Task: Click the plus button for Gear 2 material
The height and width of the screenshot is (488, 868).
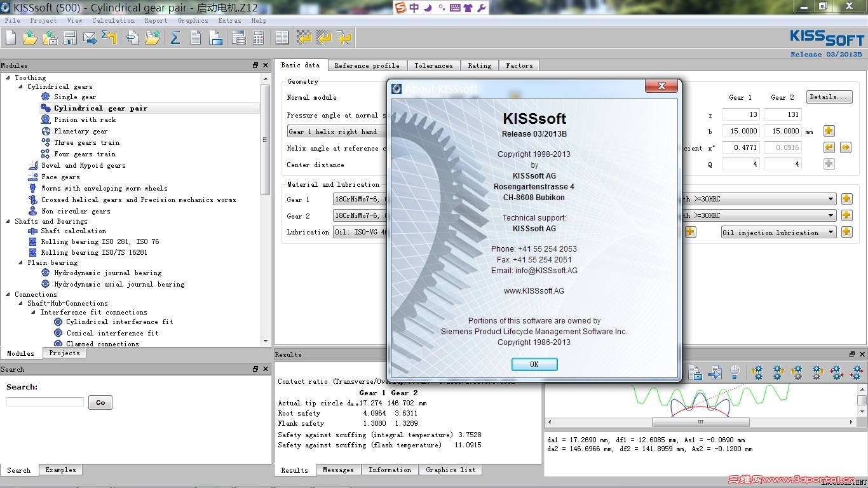Action: [x=846, y=215]
